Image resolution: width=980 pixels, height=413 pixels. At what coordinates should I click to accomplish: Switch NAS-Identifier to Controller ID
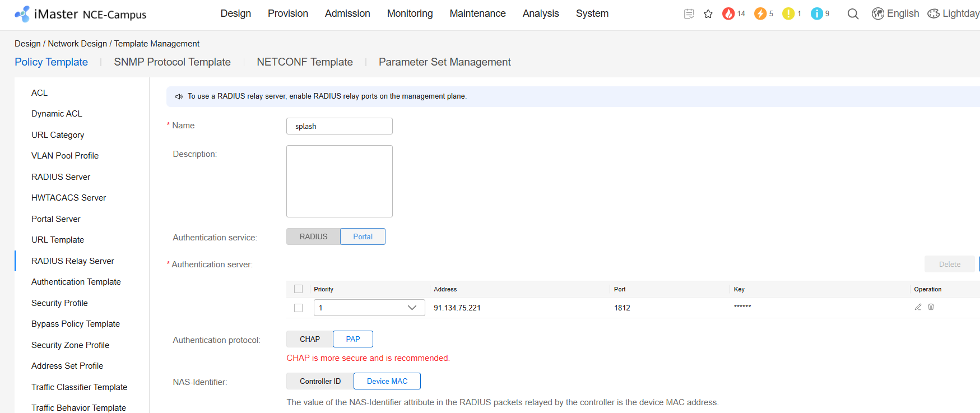tap(320, 381)
